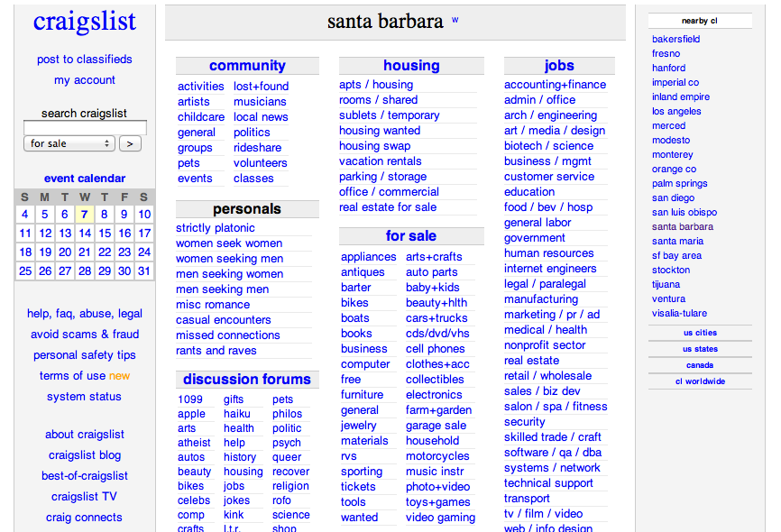The width and height of the screenshot is (781, 532).
Task: Open the housing section header
Action: [411, 65]
